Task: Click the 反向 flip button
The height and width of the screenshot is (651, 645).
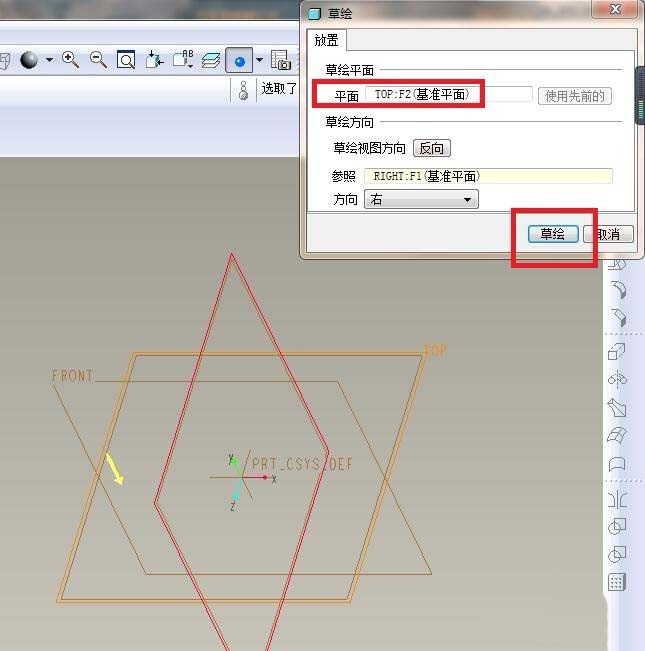Action: pos(432,148)
